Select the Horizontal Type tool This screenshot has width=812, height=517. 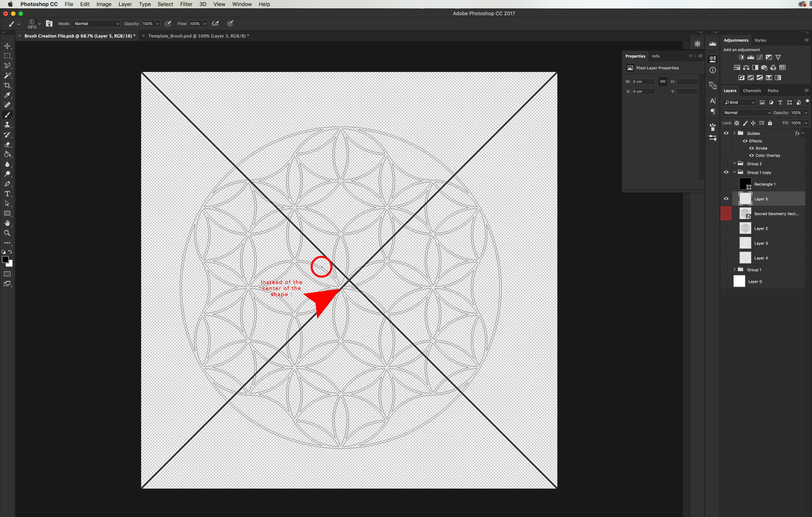point(7,194)
